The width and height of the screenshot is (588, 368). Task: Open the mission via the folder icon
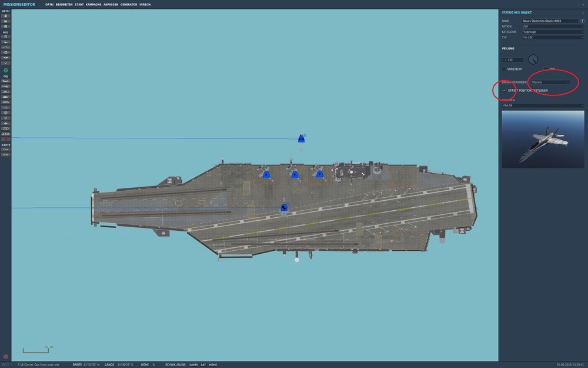(x=4, y=20)
